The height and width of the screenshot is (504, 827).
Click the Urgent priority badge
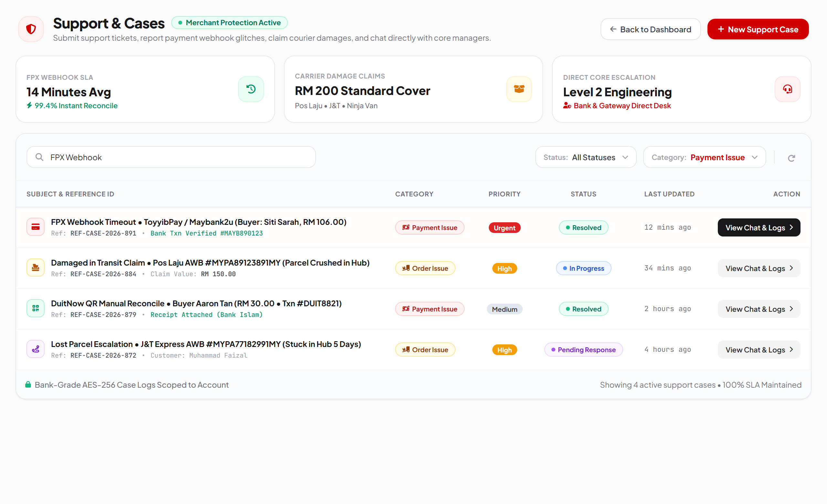point(505,228)
